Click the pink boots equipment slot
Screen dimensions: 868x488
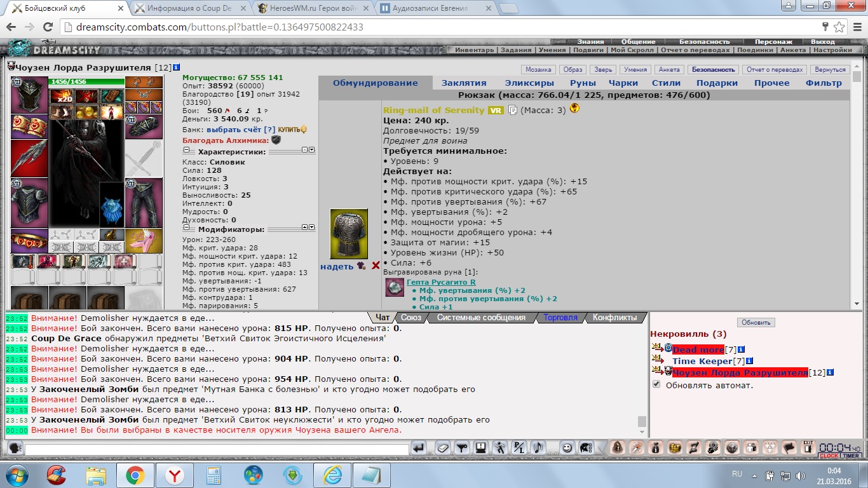point(144,241)
